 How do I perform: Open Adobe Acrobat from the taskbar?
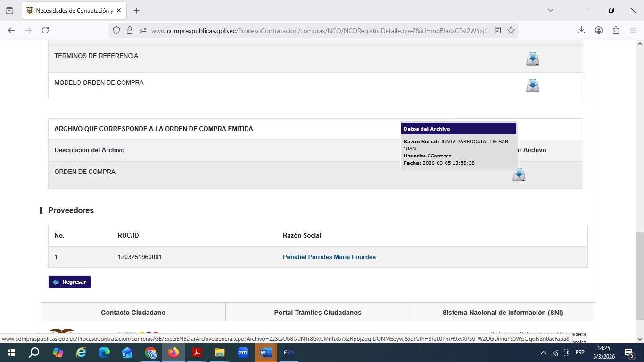tap(196, 353)
